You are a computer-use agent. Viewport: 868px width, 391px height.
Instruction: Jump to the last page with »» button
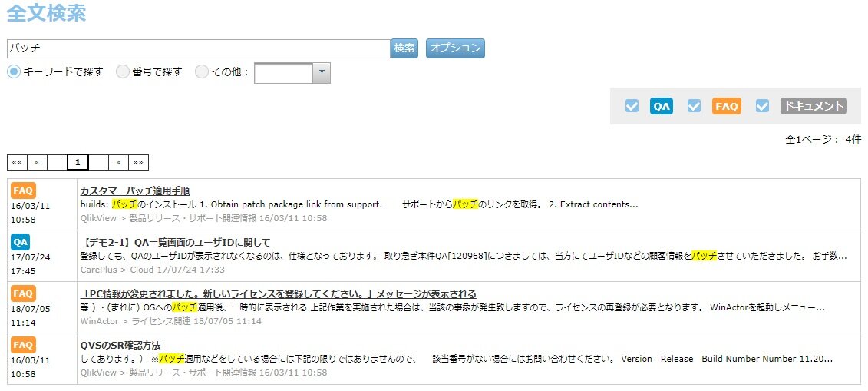tap(138, 162)
